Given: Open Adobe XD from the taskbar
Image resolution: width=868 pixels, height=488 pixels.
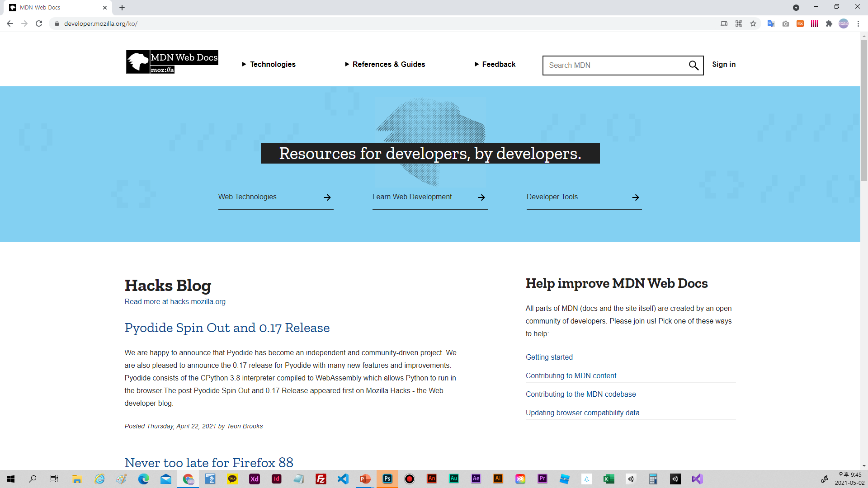Looking at the screenshot, I should coord(255,479).
